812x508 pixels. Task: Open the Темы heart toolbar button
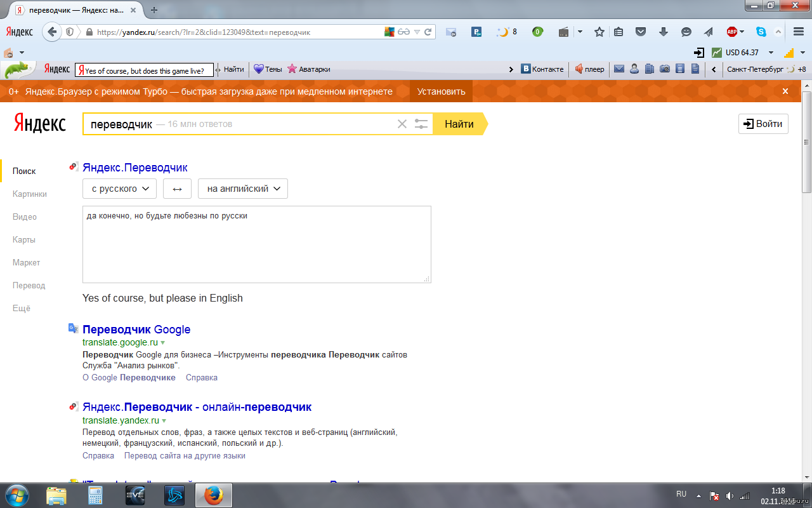(x=268, y=69)
